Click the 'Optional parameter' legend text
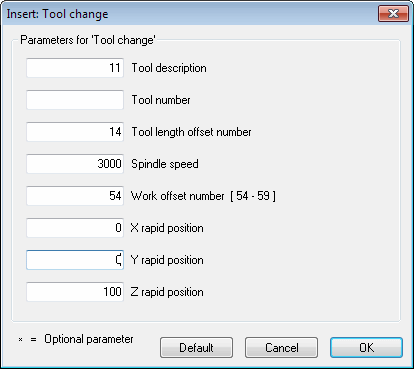Screen dimensions: 415x369 tap(89, 339)
